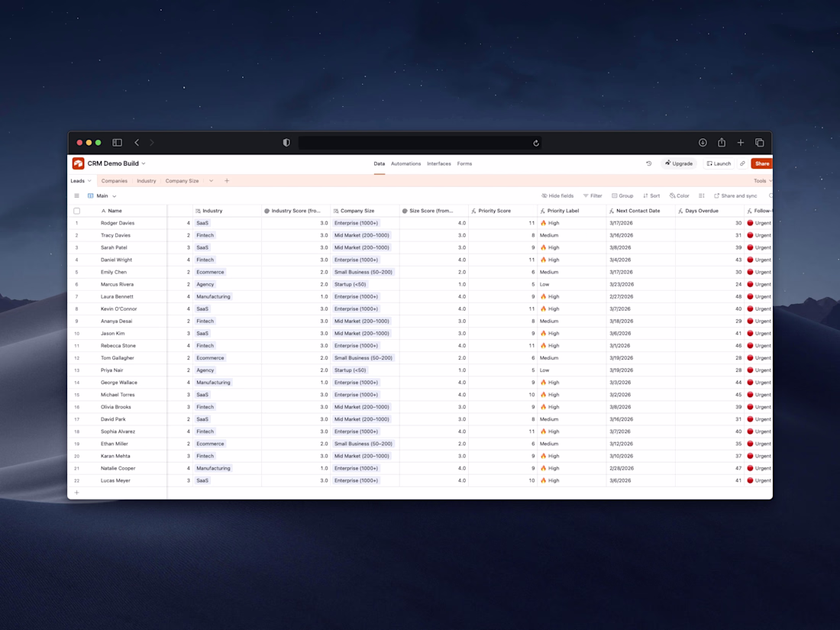This screenshot has width=840, height=630.
Task: Click the Hide fields button
Action: [557, 195]
